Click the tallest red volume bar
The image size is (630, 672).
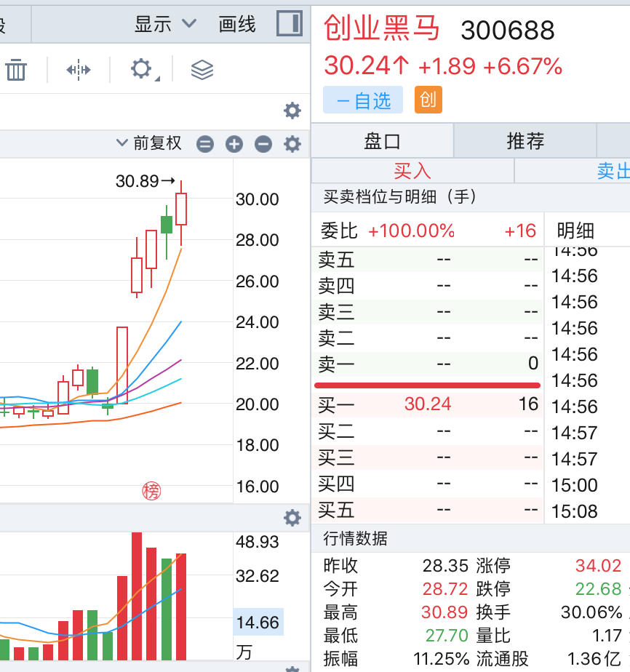[137, 596]
